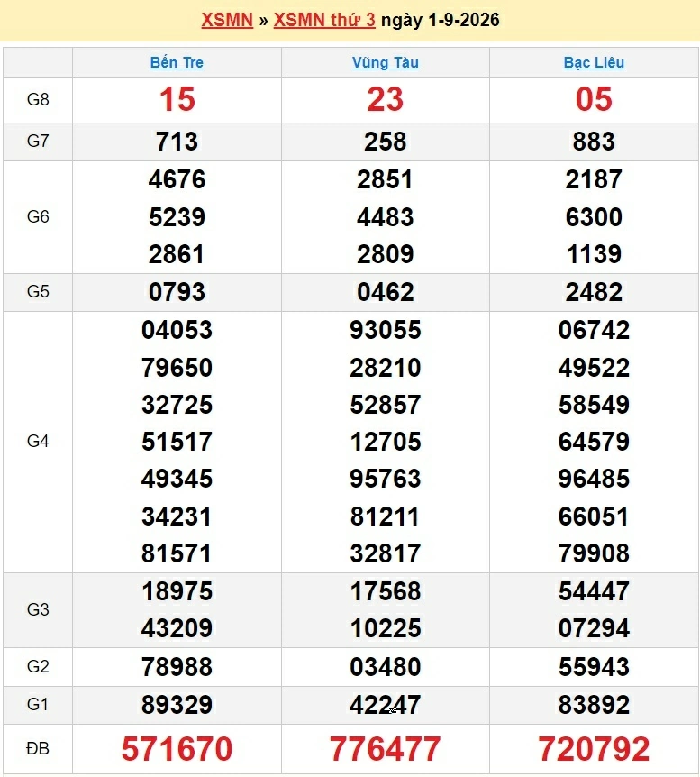This screenshot has height=777, width=700.
Task: Click the G4 row label
Action: point(38,441)
